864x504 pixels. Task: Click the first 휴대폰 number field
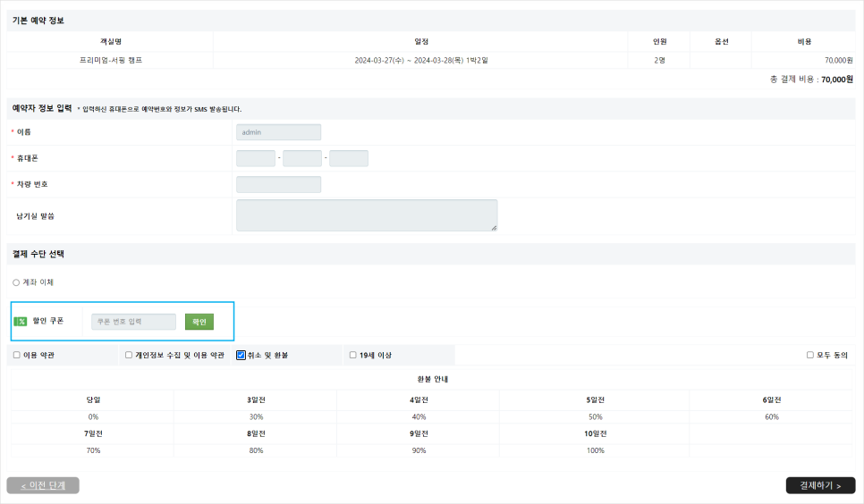click(x=256, y=158)
